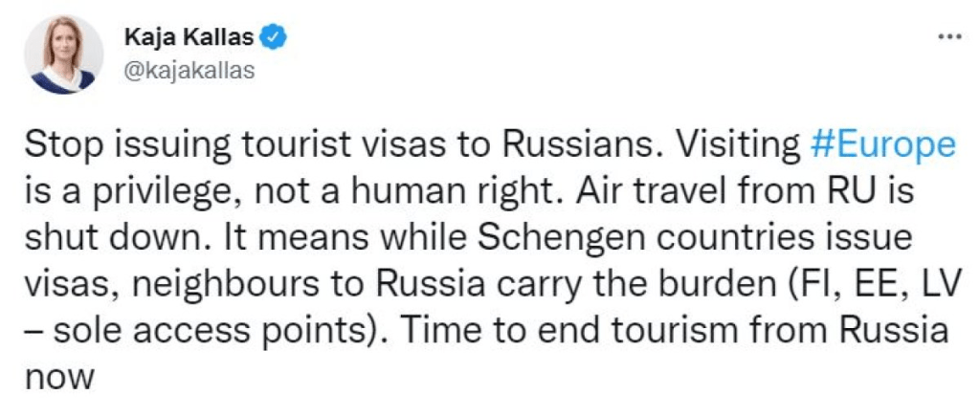The image size is (980, 417).
Task: Open the three-dot more options menu
Action: pyautogui.click(x=948, y=37)
